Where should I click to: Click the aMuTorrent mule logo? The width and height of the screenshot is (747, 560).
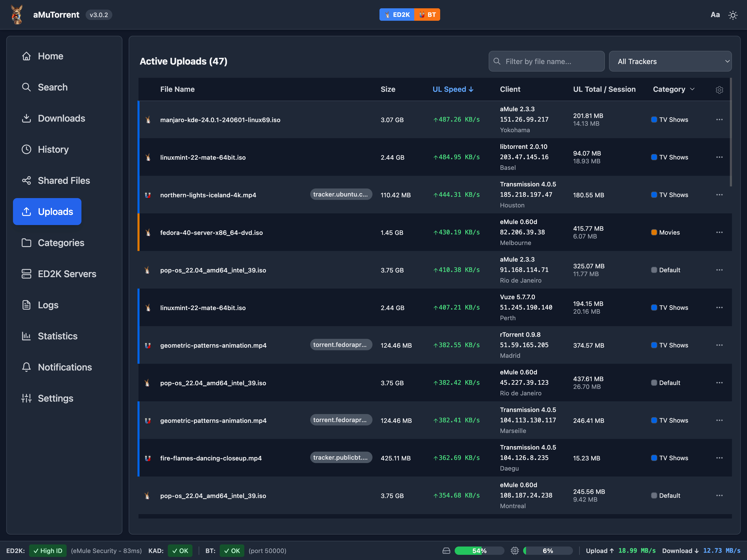[x=17, y=15]
